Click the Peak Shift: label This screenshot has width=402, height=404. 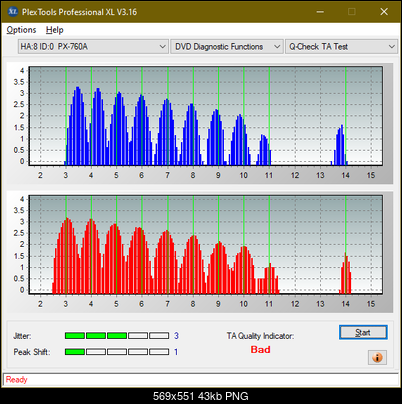(x=32, y=352)
